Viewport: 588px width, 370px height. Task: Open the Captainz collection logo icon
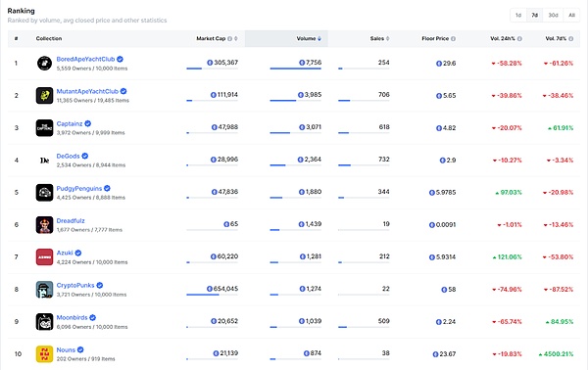(x=44, y=127)
